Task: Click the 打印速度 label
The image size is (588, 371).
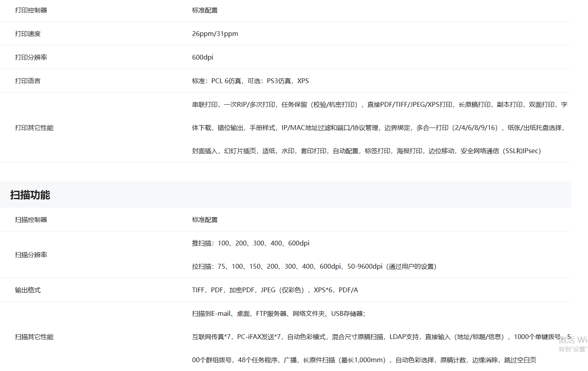Action: [28, 34]
